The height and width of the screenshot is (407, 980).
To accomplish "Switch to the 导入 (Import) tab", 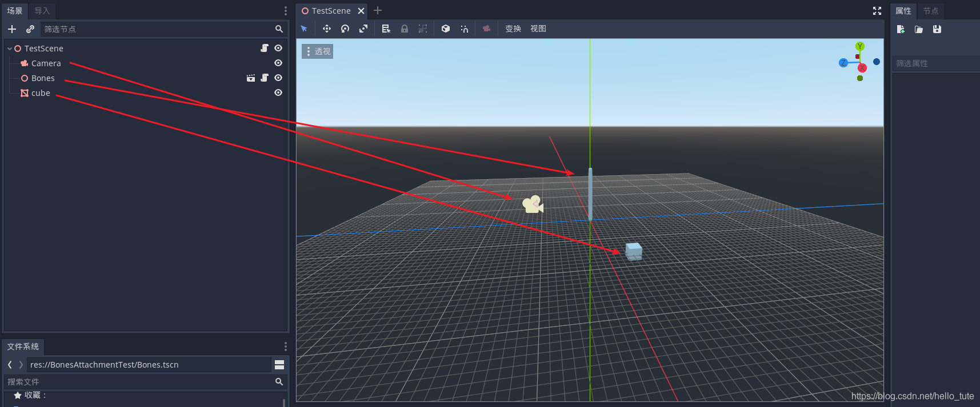I will point(42,11).
